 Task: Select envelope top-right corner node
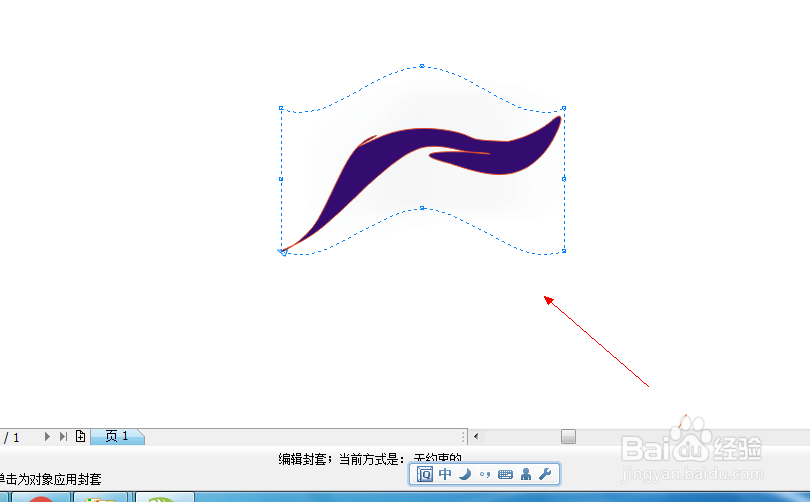(x=564, y=108)
